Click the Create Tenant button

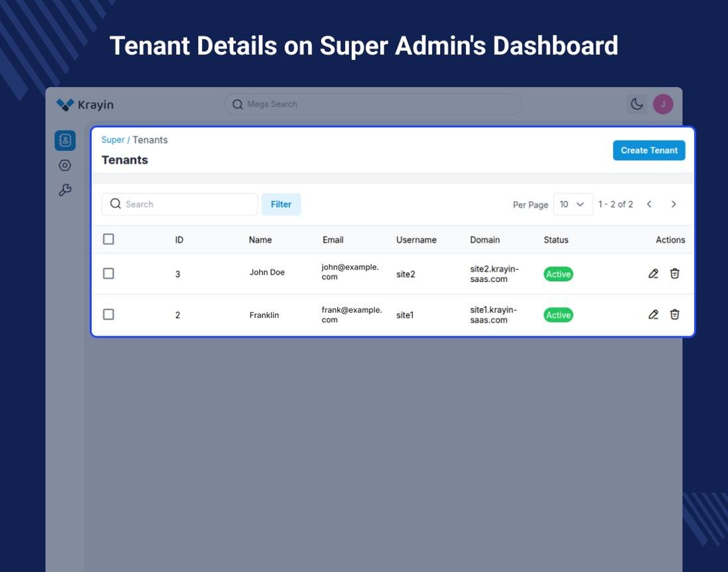(649, 150)
